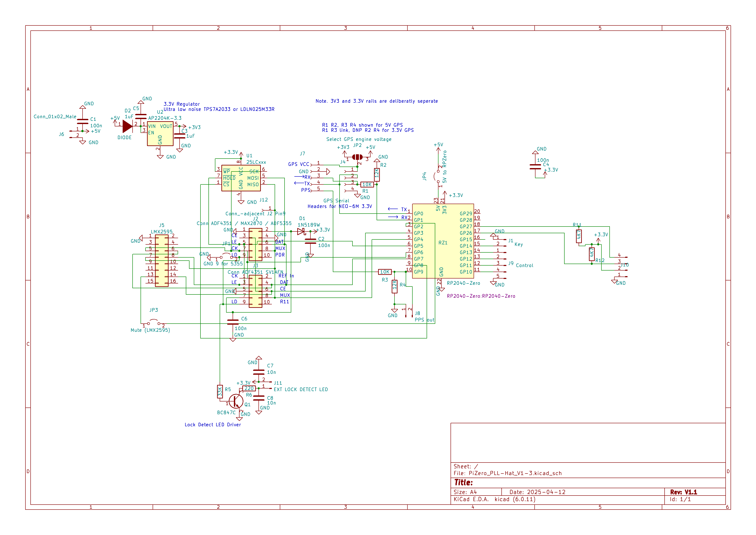756x535 pixels.
Task: Click the R6 220 resistor
Action: pyautogui.click(x=249, y=388)
